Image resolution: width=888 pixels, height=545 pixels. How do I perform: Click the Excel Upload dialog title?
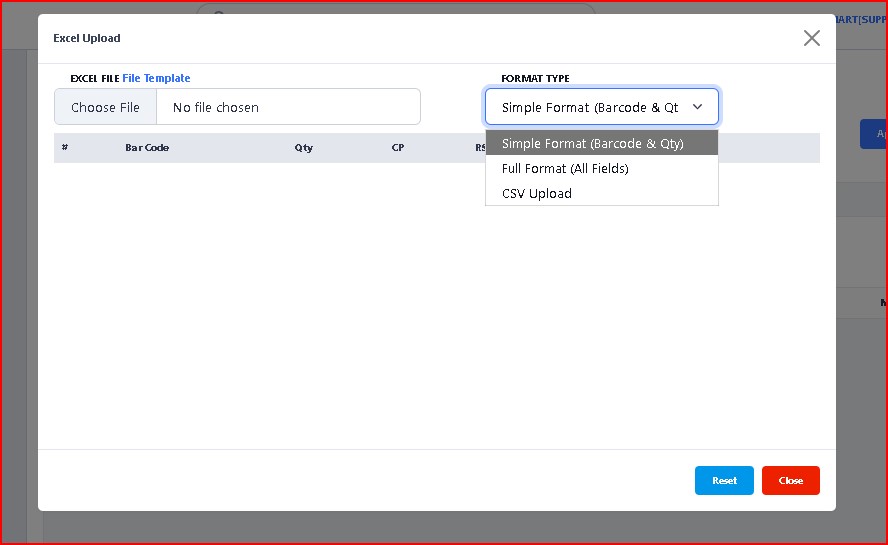pos(87,38)
